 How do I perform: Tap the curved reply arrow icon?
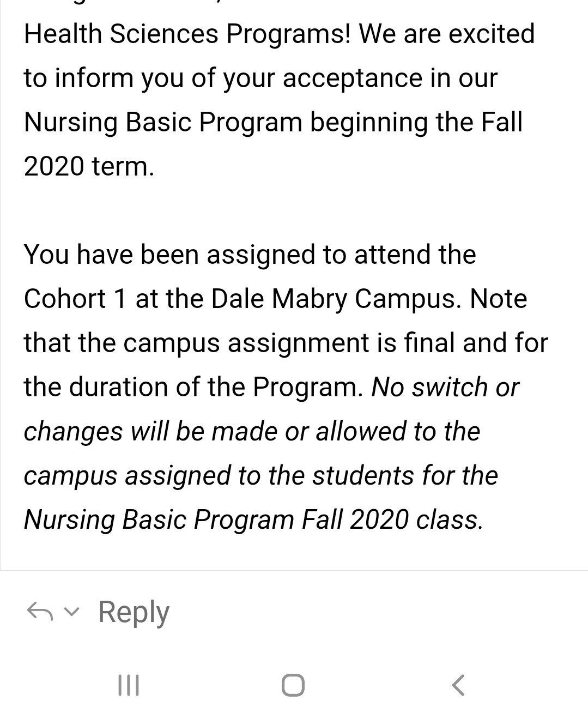pyautogui.click(x=40, y=612)
